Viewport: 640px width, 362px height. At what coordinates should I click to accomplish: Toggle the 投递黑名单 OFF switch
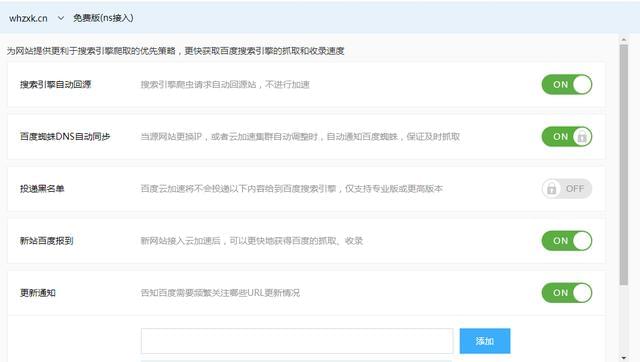coord(567,189)
